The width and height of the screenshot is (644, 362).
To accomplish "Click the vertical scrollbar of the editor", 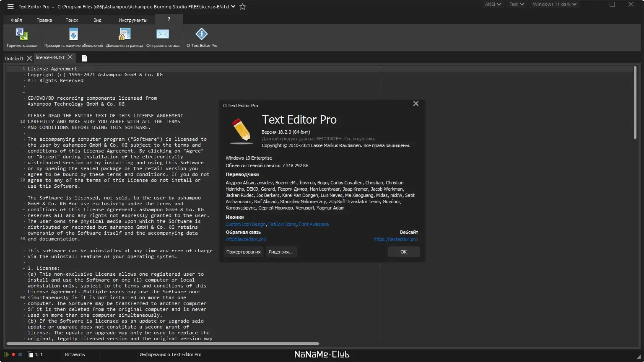I will coord(636,103).
